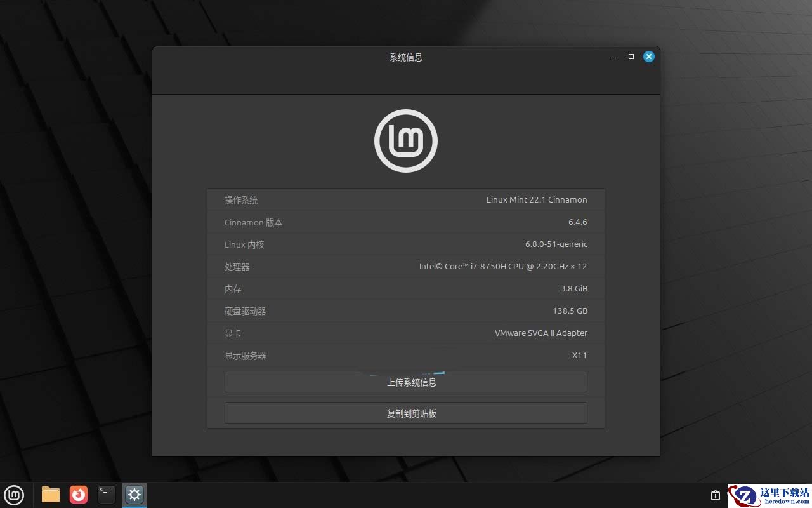Close the 系统信息 window
812x508 pixels.
(648, 57)
